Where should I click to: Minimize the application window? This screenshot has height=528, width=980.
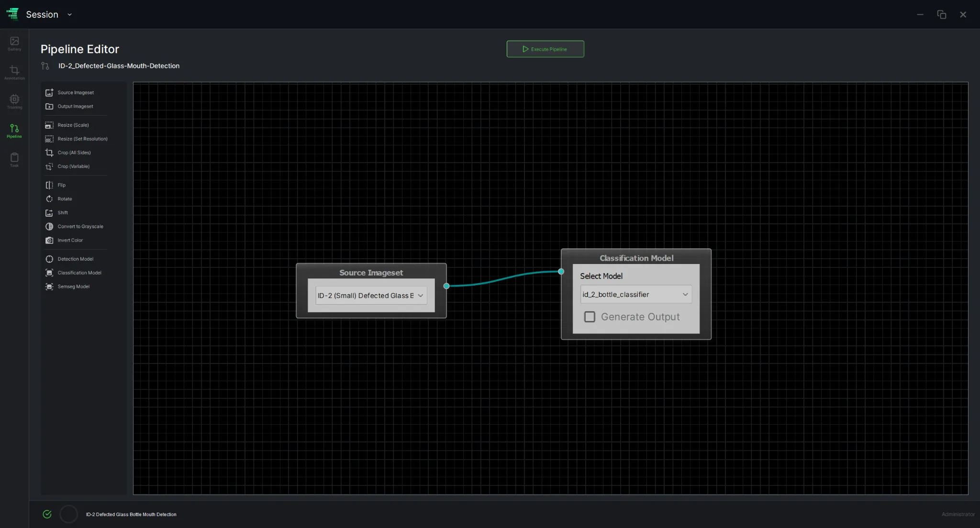click(920, 14)
